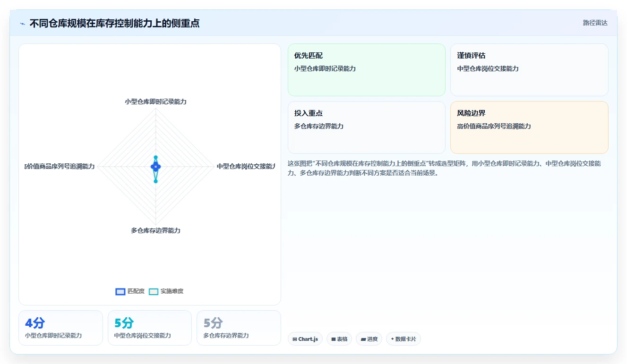Screen dimensions: 627x364
Task: Click the bottom teal radar data point
Action: [x=155, y=181]
